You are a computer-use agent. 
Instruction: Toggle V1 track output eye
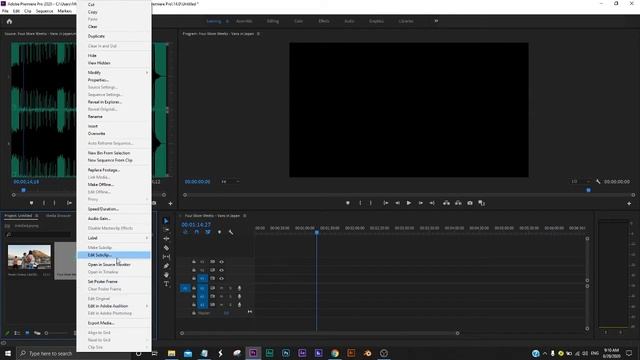pos(221,278)
